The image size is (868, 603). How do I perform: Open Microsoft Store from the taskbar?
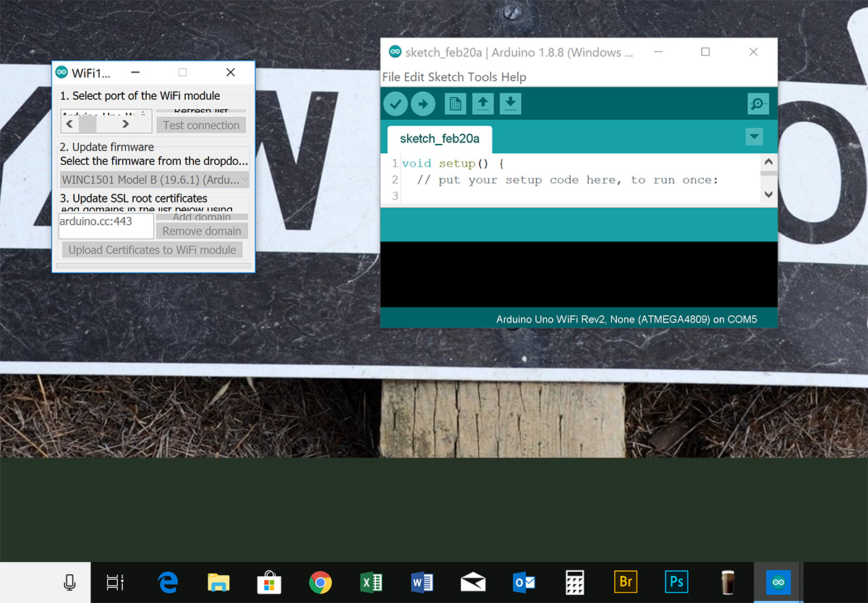click(x=269, y=582)
